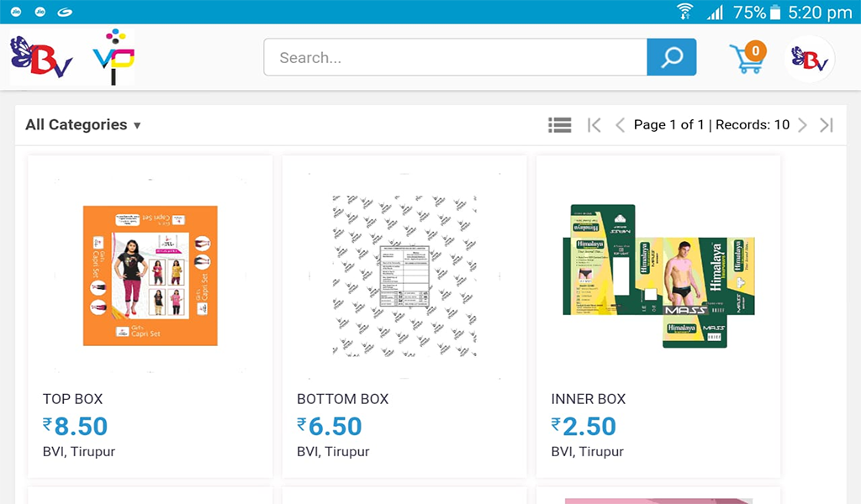Open the TOP BOX product image
The width and height of the screenshot is (861, 504).
[150, 276]
